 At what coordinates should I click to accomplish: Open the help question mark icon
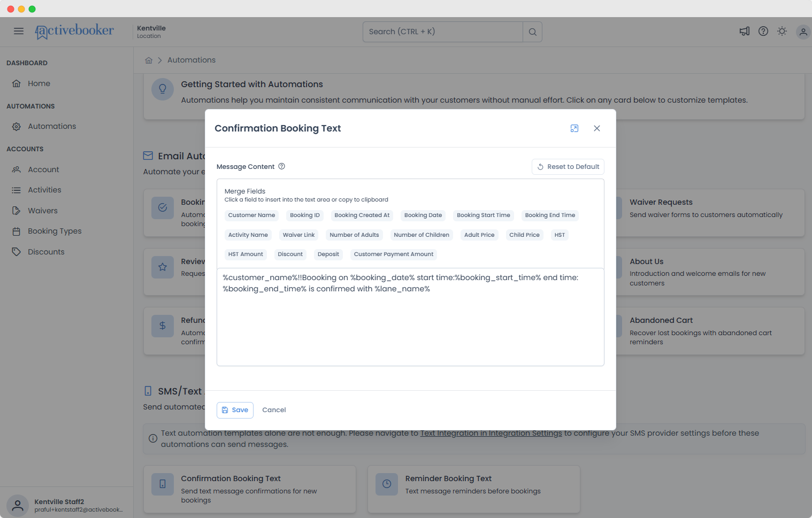click(763, 31)
